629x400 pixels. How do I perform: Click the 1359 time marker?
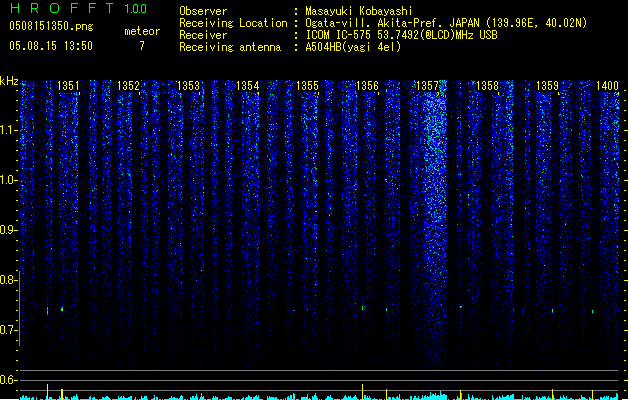(547, 86)
